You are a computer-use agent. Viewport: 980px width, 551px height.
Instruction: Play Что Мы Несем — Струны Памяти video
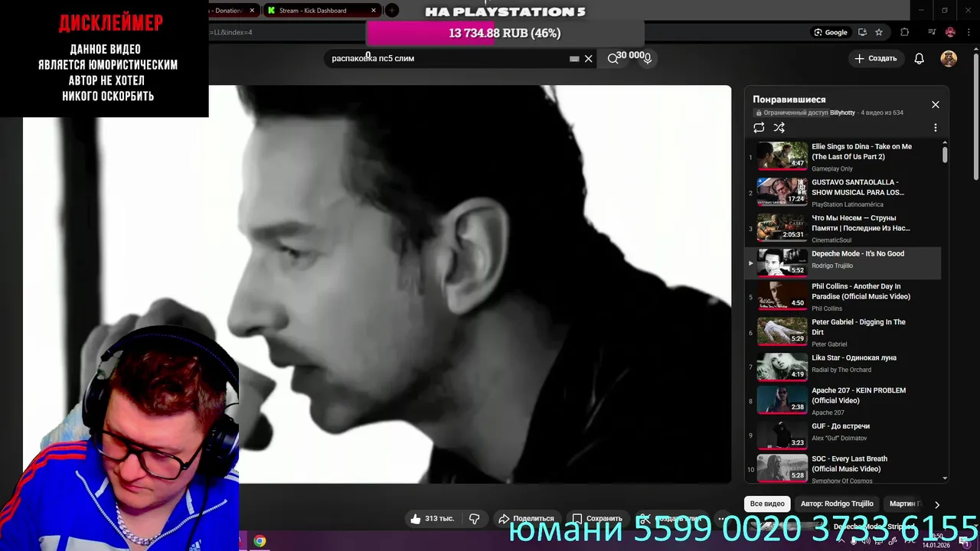pyautogui.click(x=843, y=228)
